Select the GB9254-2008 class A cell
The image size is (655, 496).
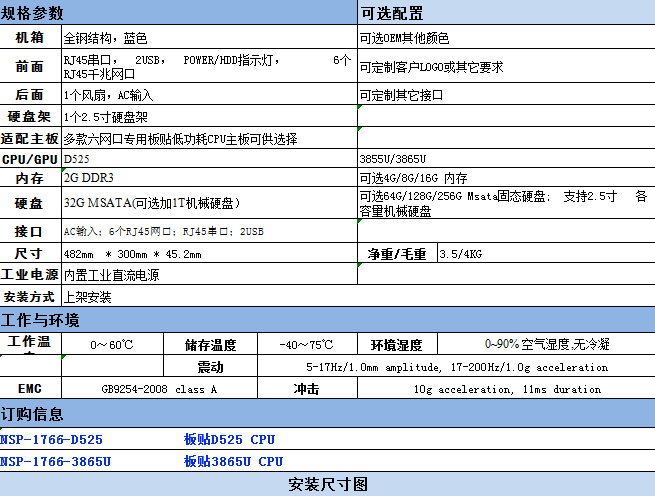(159, 389)
